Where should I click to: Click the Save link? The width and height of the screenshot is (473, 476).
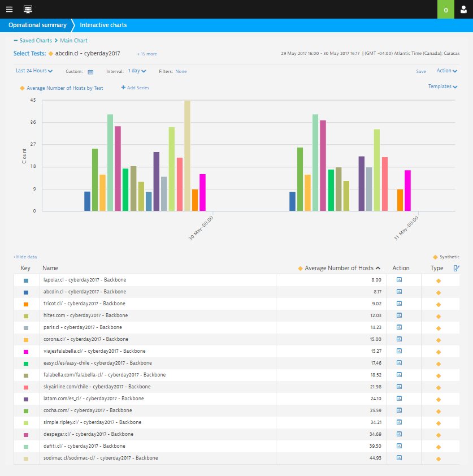click(421, 71)
